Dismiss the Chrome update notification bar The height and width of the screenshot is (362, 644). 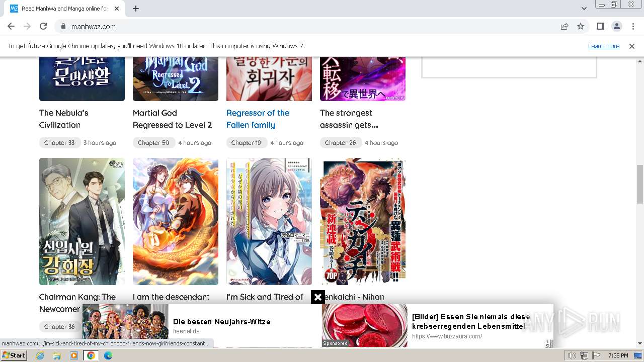[632, 46]
